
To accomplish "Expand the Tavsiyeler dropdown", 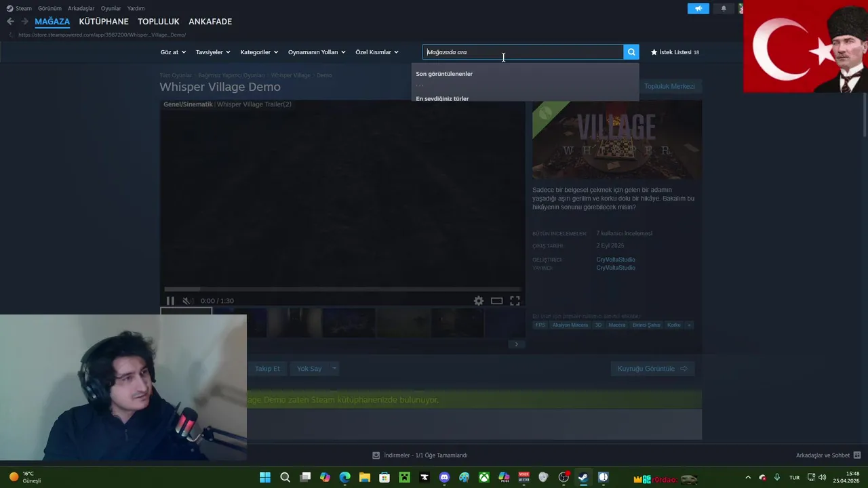I will [213, 52].
